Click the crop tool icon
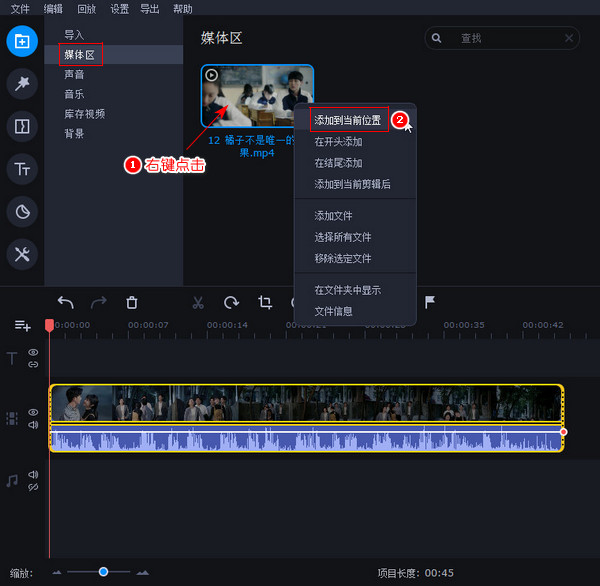The image size is (600, 586). 265,302
